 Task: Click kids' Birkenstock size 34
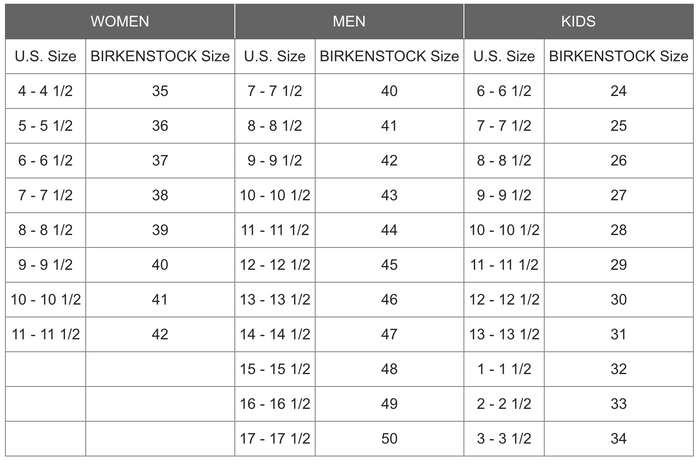[x=619, y=439]
